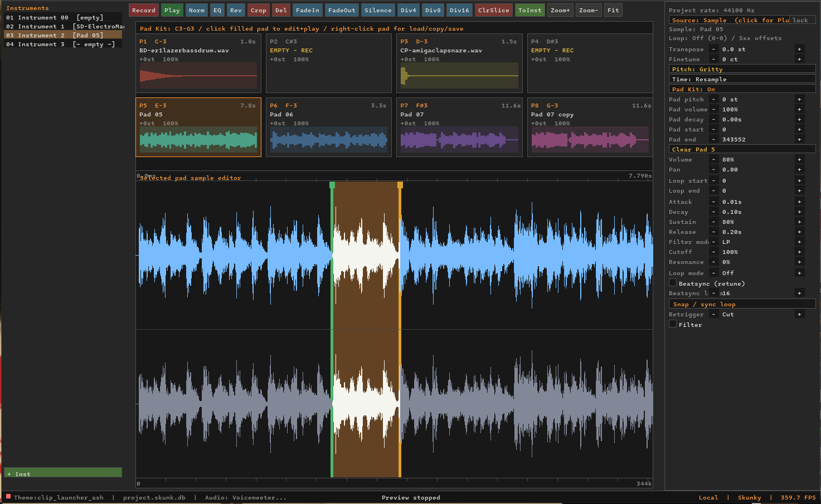Change the Time: Resample mode
The height and width of the screenshot is (504, 821).
pos(742,79)
